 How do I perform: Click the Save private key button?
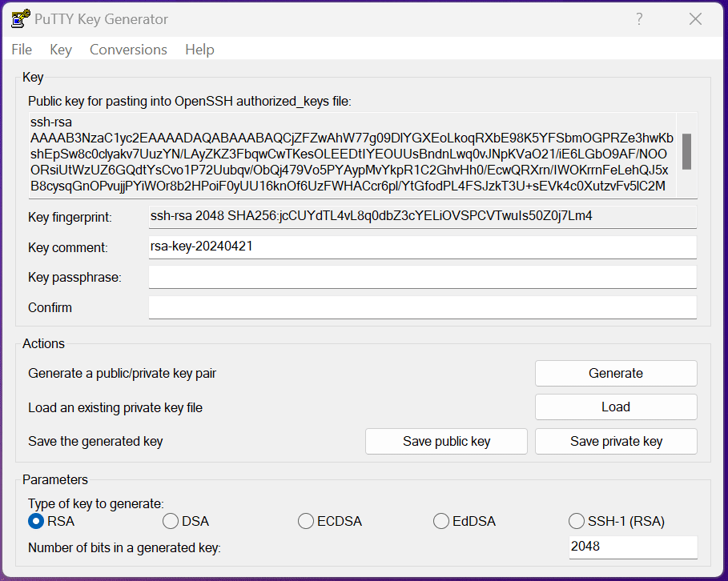click(616, 442)
